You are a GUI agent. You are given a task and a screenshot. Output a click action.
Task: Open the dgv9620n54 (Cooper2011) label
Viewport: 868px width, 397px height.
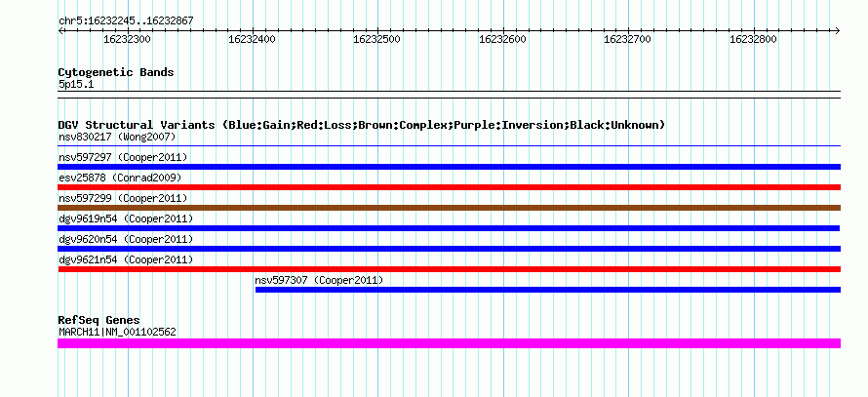(x=126, y=239)
